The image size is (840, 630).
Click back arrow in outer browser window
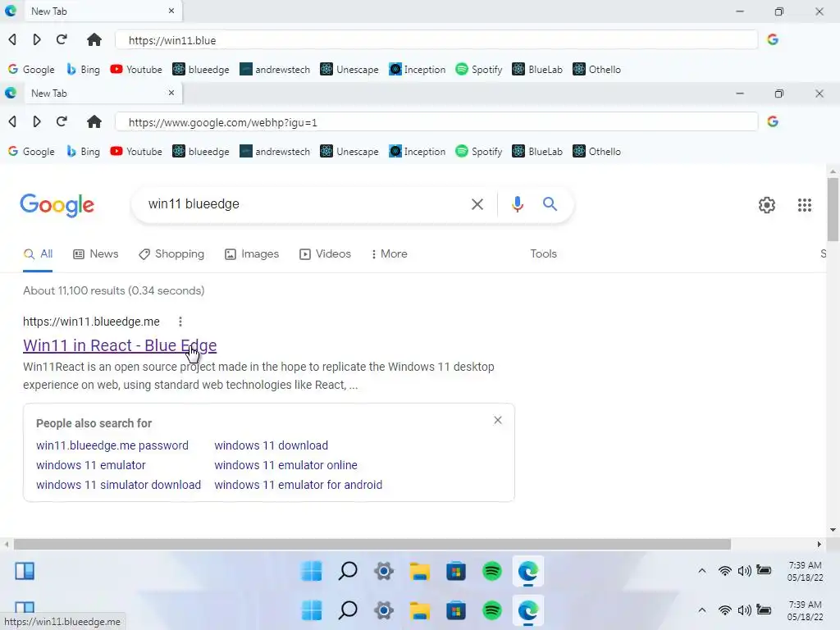click(x=12, y=39)
